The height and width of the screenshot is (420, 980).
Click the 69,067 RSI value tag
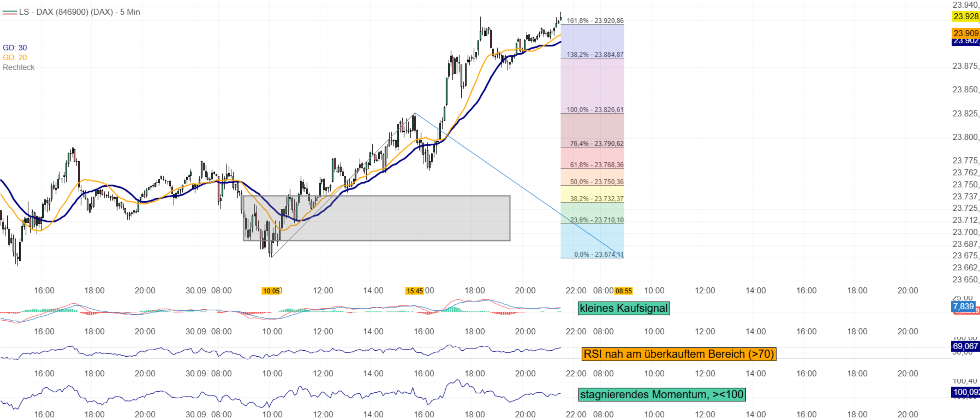(x=965, y=346)
